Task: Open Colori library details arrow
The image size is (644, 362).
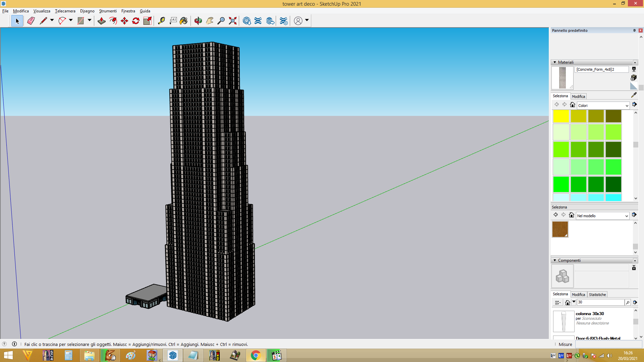Action: pyautogui.click(x=635, y=105)
